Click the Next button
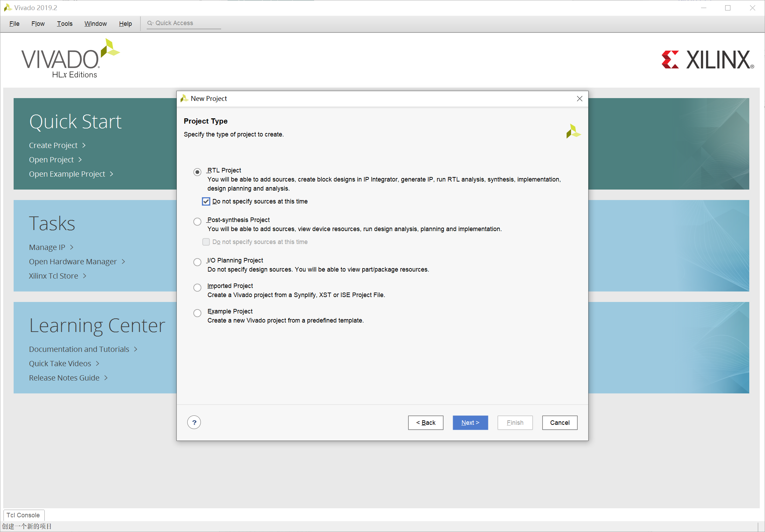The height and width of the screenshot is (532, 765). coord(470,422)
